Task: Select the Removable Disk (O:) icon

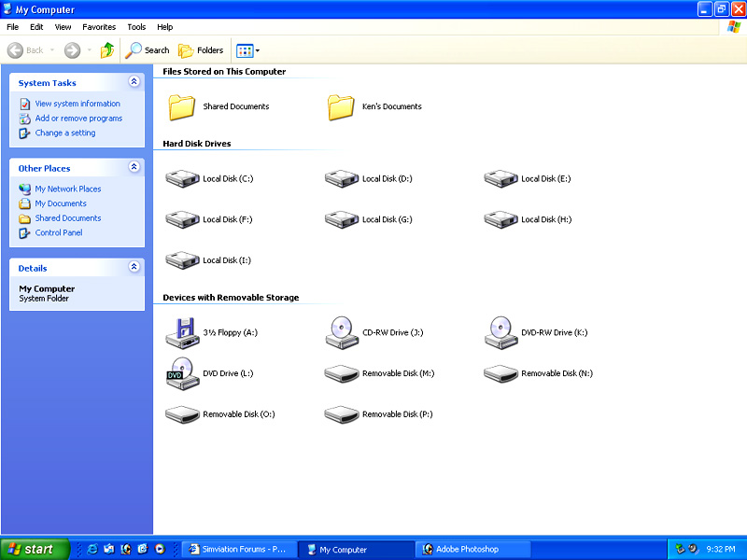Action: (182, 414)
